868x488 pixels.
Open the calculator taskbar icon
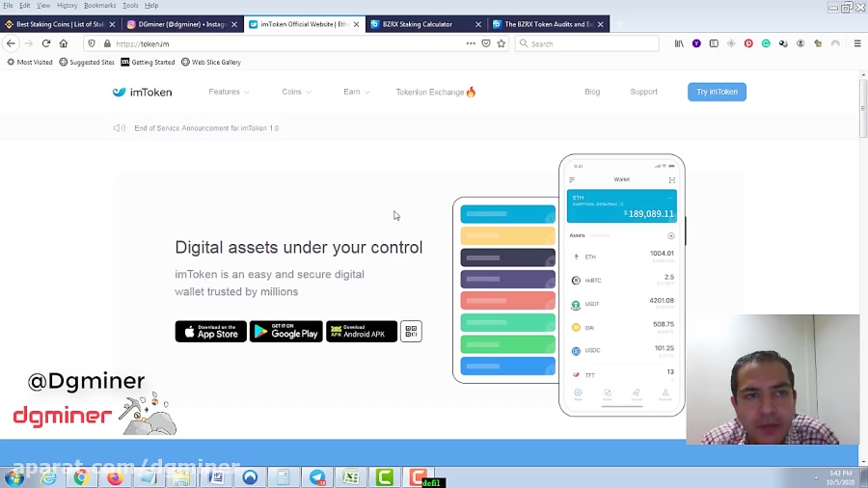pos(284,477)
